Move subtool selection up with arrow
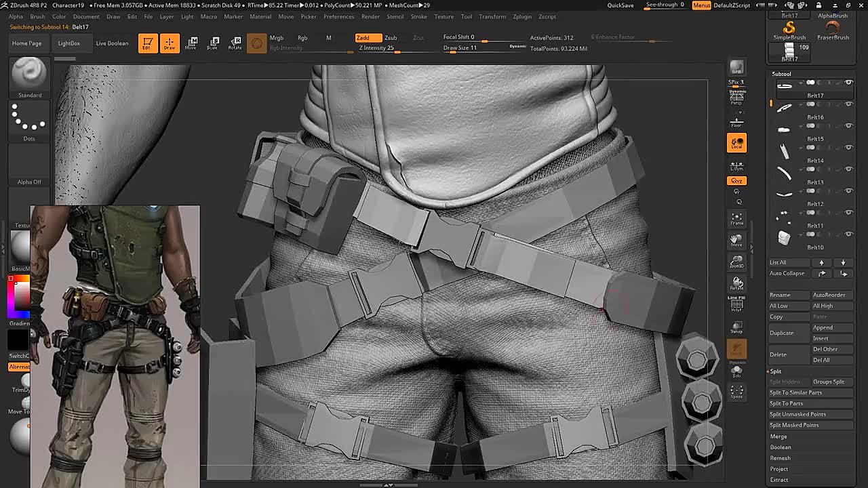The width and height of the screenshot is (868, 488). (x=821, y=262)
